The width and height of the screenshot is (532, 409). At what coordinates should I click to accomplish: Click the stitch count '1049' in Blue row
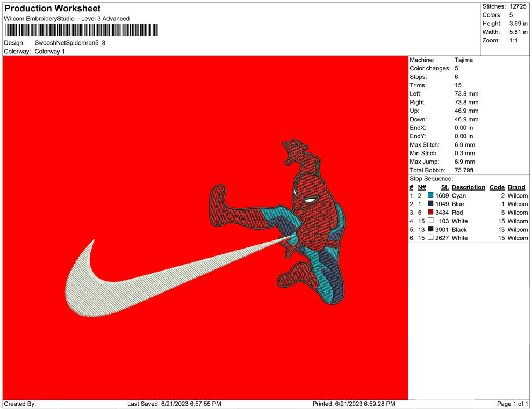click(x=442, y=204)
